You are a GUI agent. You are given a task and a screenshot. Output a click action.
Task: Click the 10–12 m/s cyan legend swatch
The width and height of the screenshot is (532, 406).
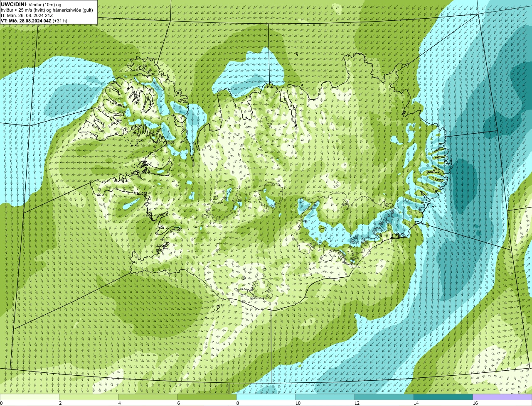(325, 397)
